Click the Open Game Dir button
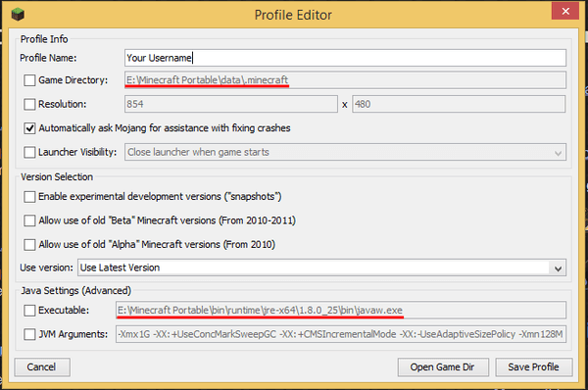588x390 pixels. (x=443, y=366)
